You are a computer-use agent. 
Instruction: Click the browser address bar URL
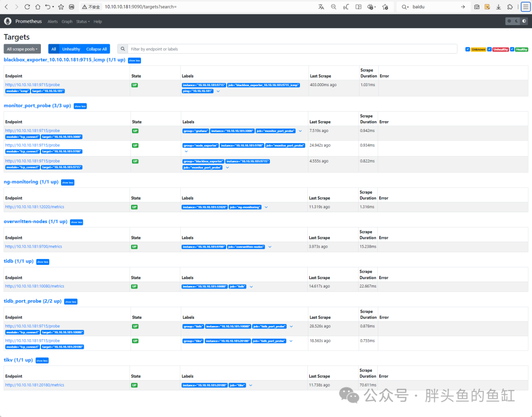[140, 7]
